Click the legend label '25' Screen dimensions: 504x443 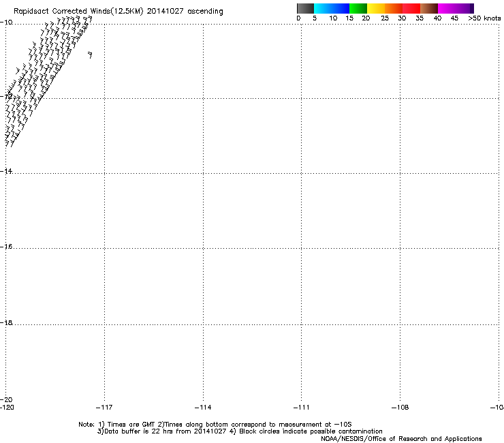point(385,18)
